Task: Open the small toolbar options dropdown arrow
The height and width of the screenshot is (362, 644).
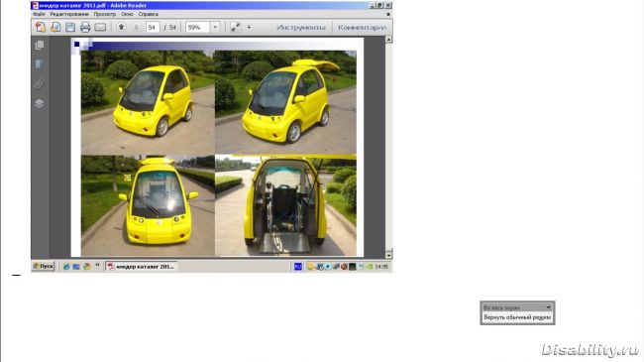Action: tap(249, 27)
